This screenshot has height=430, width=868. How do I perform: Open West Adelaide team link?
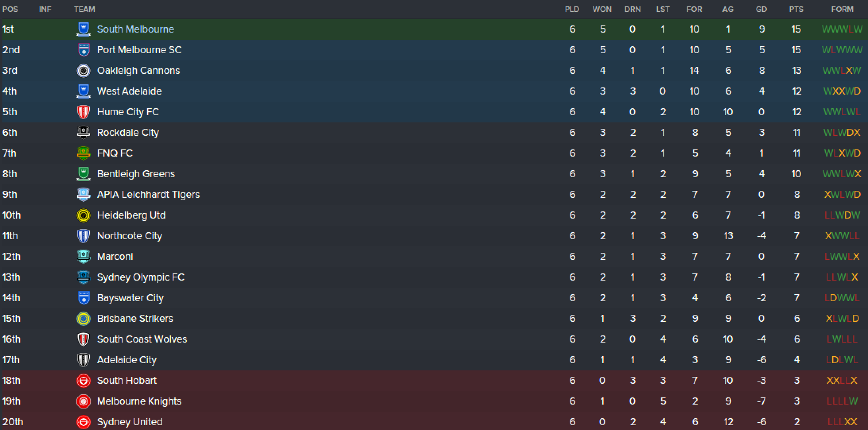[x=129, y=91]
